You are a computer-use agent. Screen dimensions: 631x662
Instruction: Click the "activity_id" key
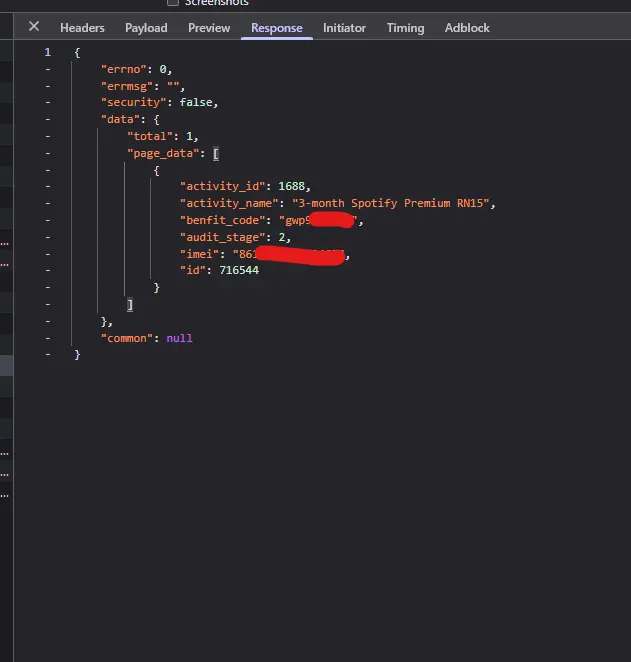(222, 186)
